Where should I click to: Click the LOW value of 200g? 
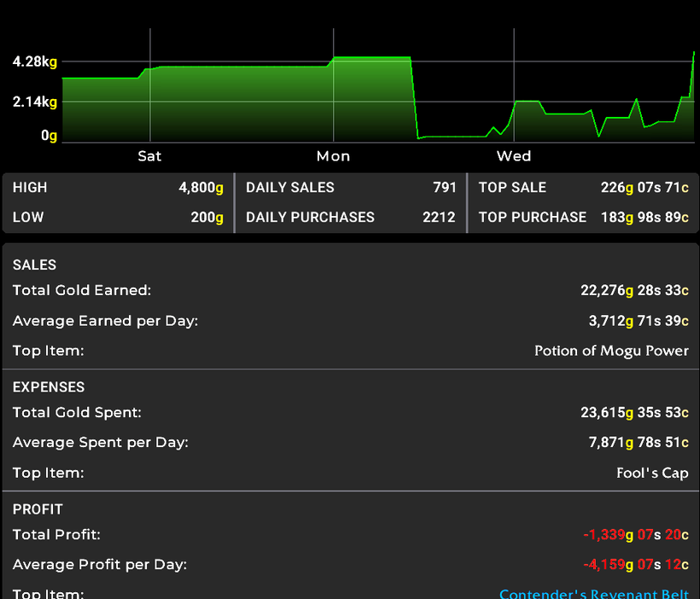tap(207, 218)
